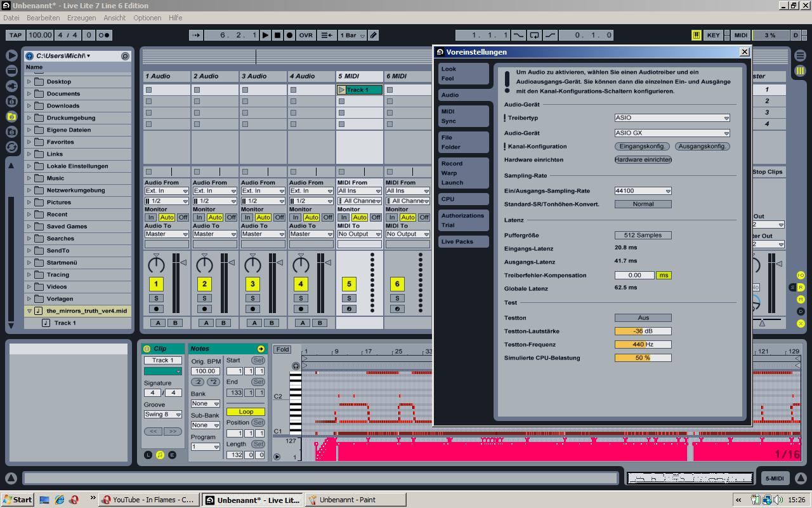Toggle the Loop switch in transport bar
The height and width of the screenshot is (508, 812).
(535, 36)
